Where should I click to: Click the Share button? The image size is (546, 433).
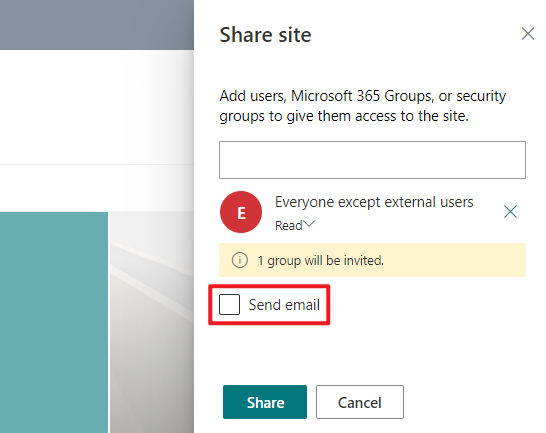[265, 402]
